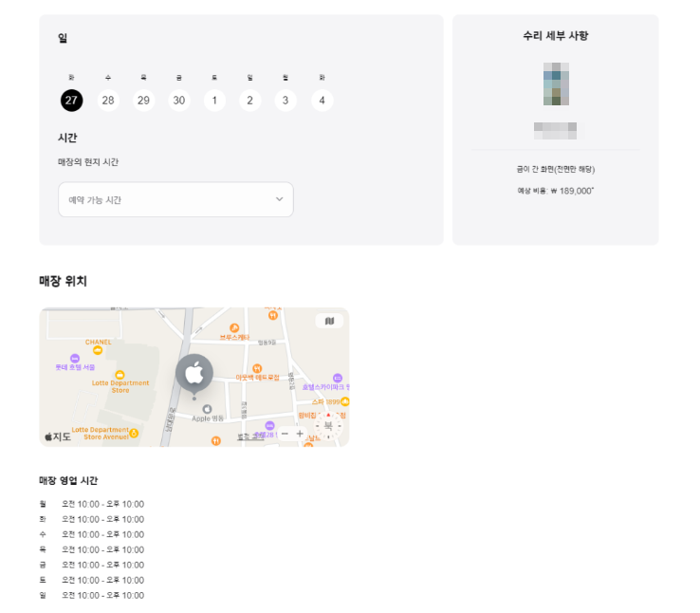This screenshot has width=700, height=613.
Task: Zoom in on the map
Action: pos(300,434)
